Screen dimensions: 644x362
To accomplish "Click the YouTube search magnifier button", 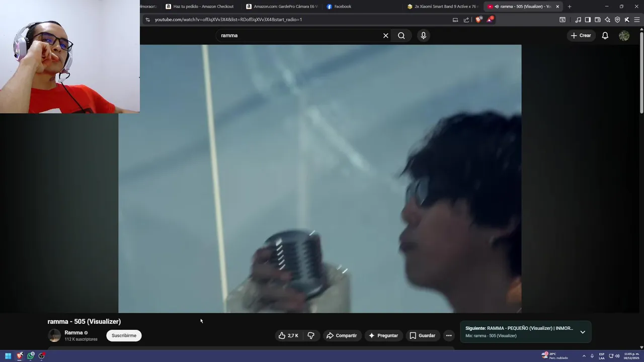I will pyautogui.click(x=401, y=36).
